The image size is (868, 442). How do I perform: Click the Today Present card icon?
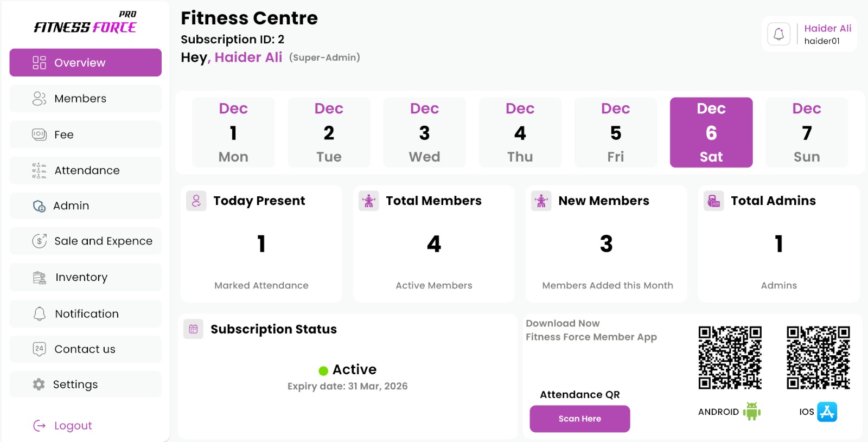tap(196, 201)
